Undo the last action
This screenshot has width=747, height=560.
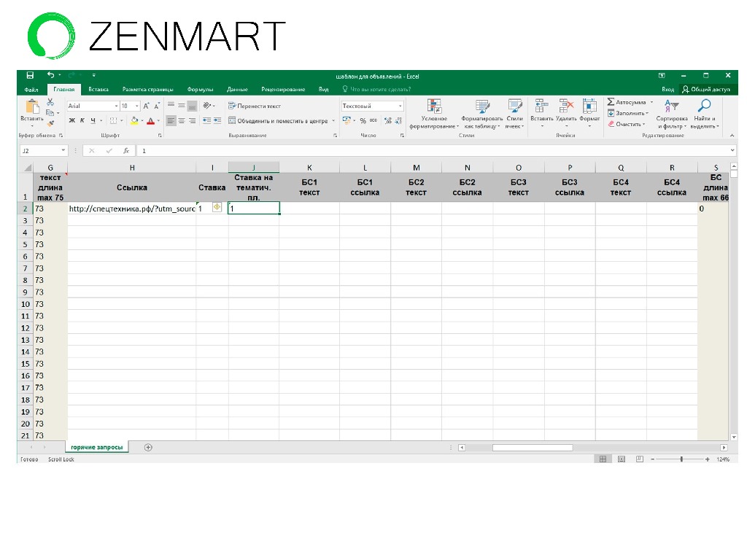50,75
